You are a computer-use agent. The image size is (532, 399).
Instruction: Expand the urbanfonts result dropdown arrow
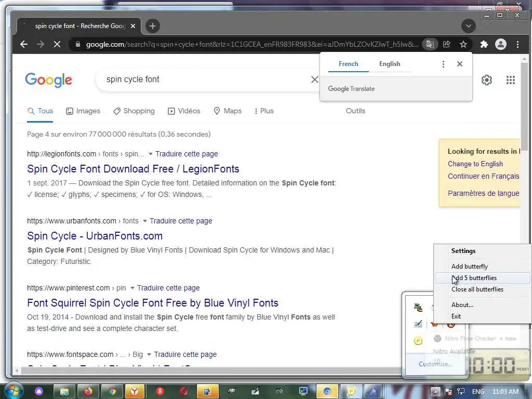click(144, 221)
